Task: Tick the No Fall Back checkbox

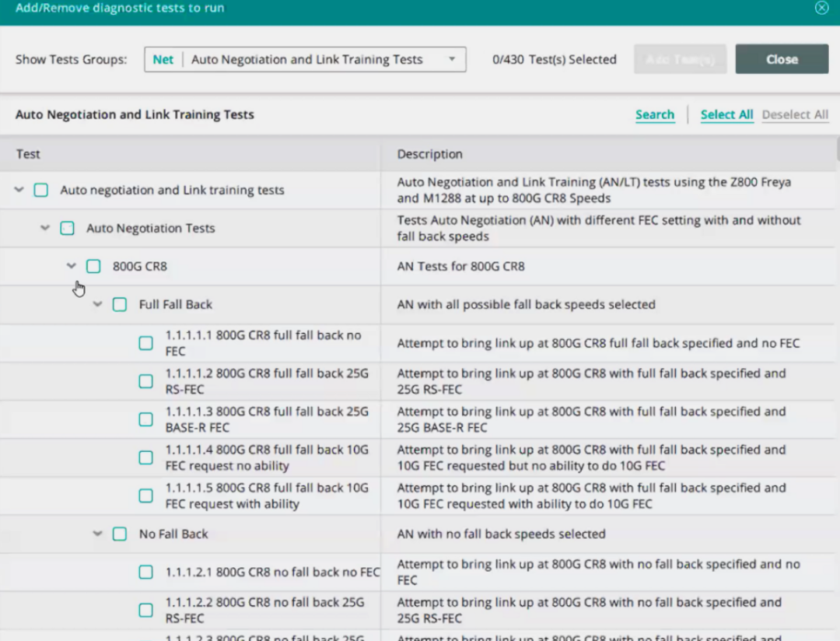Action: [120, 534]
